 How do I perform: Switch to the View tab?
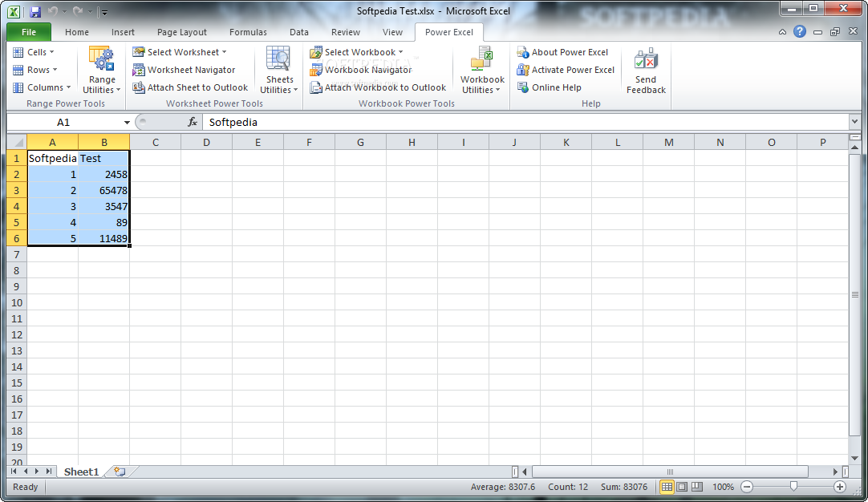392,32
